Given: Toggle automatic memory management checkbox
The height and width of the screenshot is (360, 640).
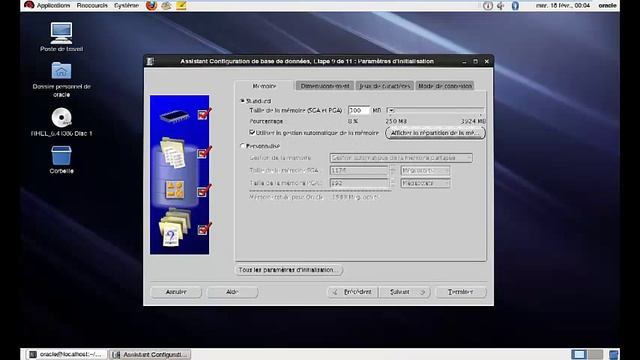Looking at the screenshot, I should 252,132.
